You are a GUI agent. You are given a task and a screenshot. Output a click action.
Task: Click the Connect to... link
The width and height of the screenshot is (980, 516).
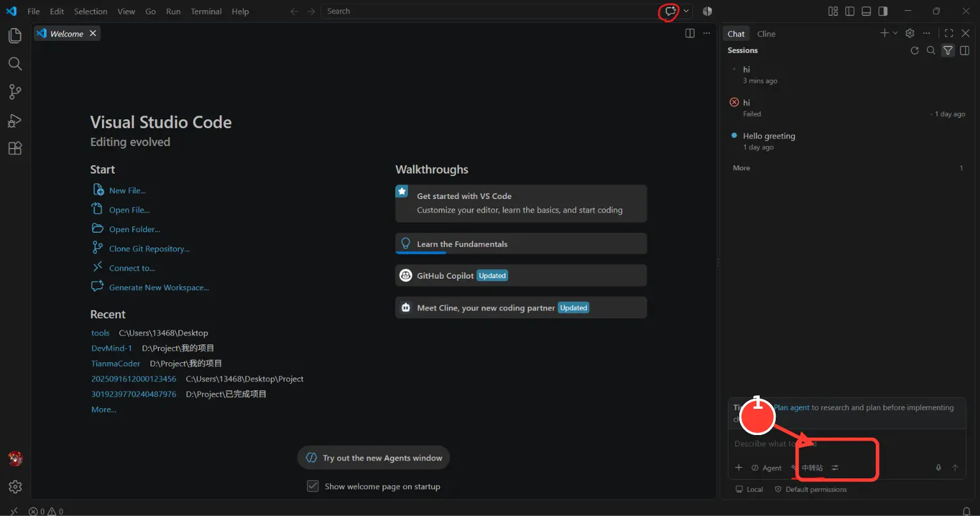pos(132,268)
